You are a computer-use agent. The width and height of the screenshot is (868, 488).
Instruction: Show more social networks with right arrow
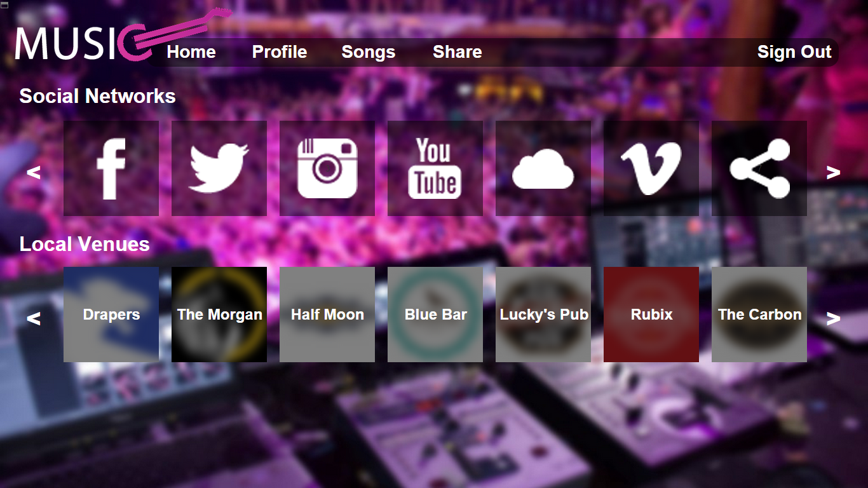point(833,172)
